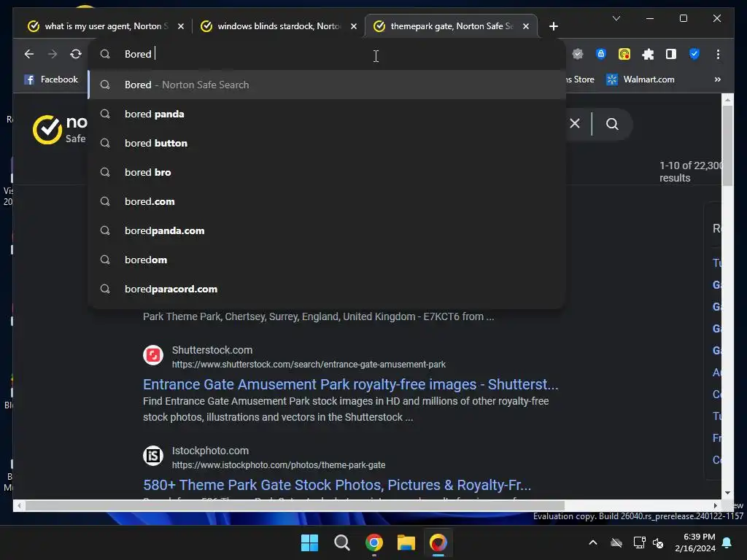Viewport: 747px width, 560px height.
Task: Click the scrollbar down arrow
Action: (x=727, y=494)
